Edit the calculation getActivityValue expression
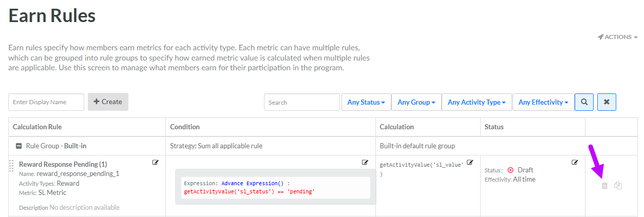The width and height of the screenshot is (644, 217). click(470, 163)
